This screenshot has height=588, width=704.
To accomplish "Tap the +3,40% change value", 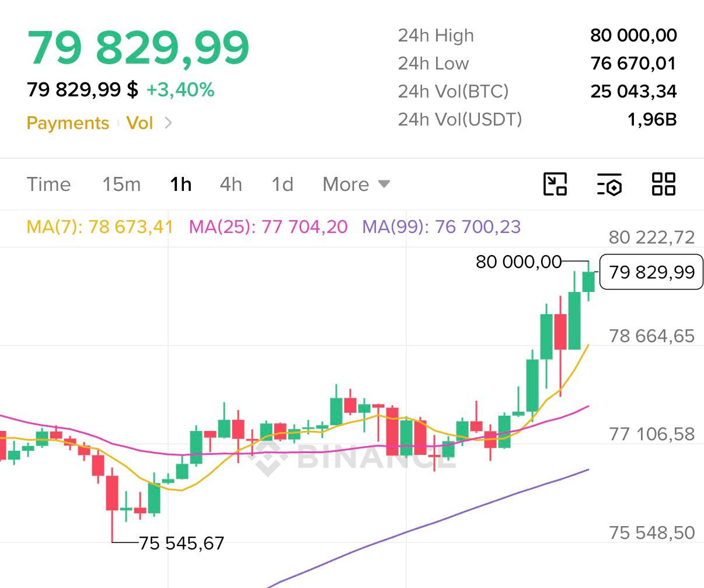I will point(180,90).
